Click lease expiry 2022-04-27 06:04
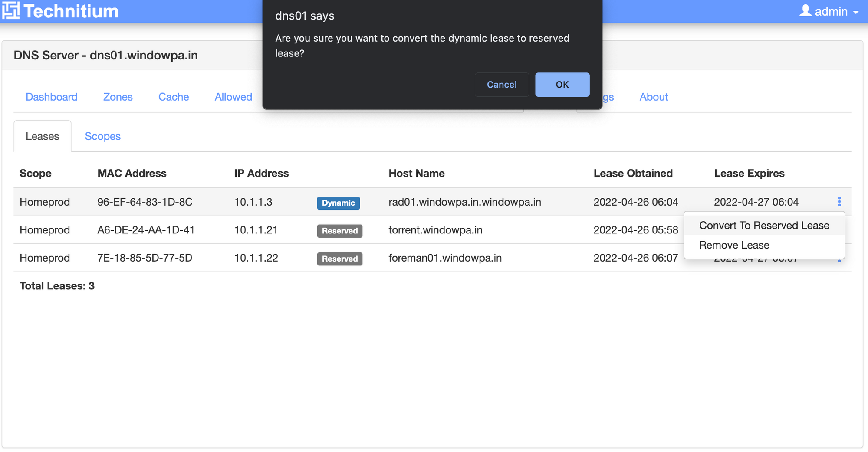The image size is (868, 452). tap(756, 202)
